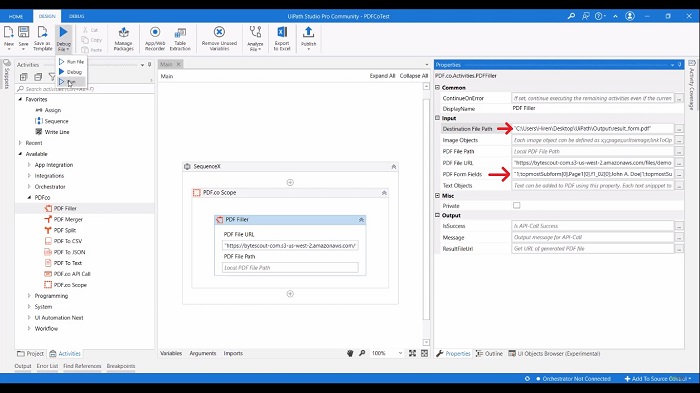Start Table Extraction tool
The height and width of the screenshot is (393, 700).
pos(180,39)
